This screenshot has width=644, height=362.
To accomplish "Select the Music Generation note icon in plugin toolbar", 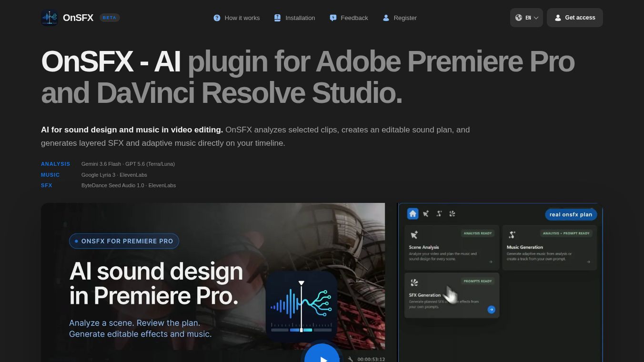I will (x=439, y=214).
